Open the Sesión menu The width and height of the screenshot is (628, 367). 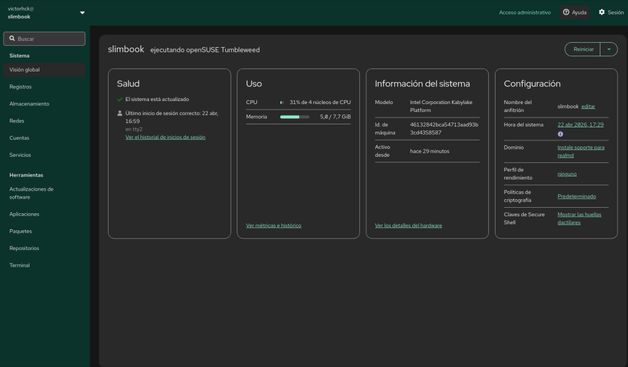611,12
